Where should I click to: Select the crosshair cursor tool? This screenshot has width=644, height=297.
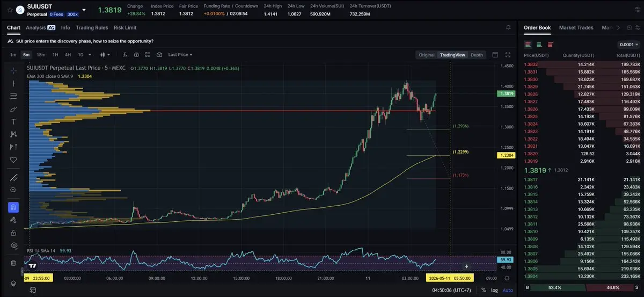[13, 70]
